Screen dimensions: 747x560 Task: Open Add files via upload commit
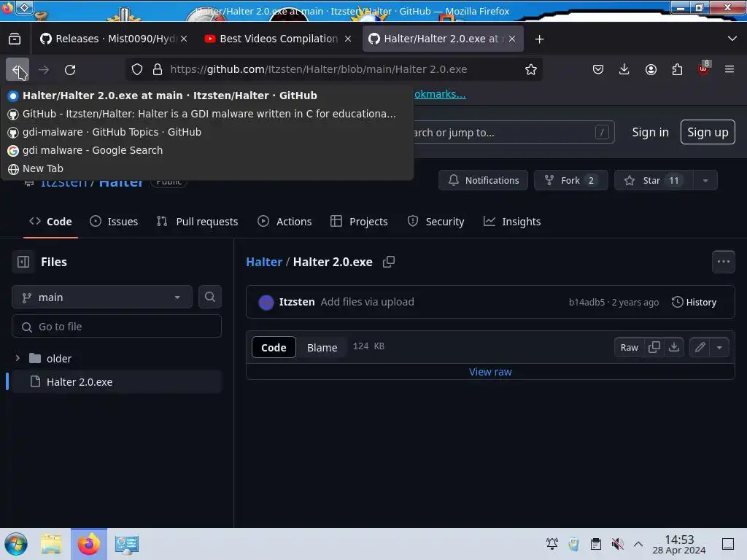pyautogui.click(x=368, y=302)
